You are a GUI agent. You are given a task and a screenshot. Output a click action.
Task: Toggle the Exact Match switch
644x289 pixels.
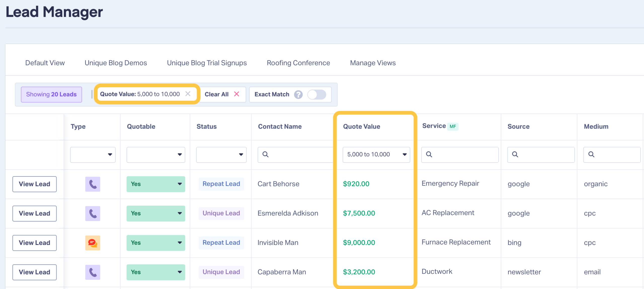pos(317,94)
